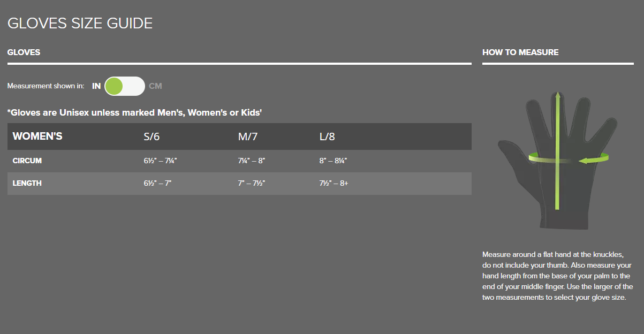Select the L/8 size column header
This screenshot has height=334, width=644.
[327, 136]
